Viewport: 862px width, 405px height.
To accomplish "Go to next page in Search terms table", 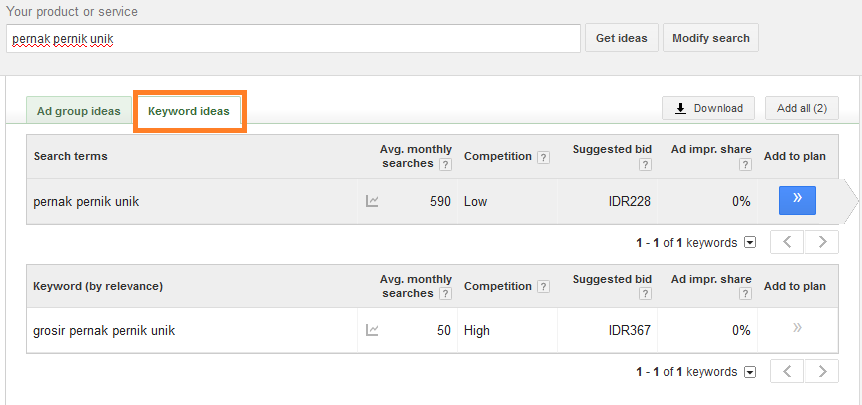I will (822, 242).
